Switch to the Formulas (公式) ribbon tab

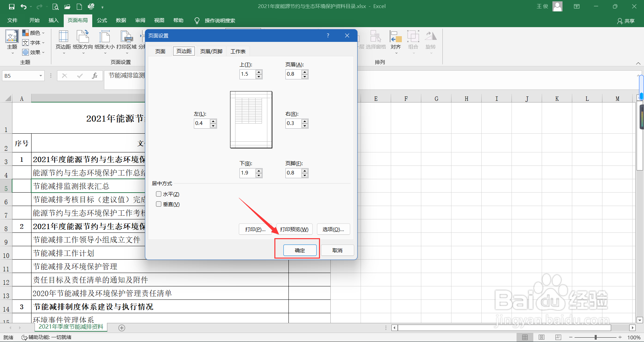tap(102, 20)
